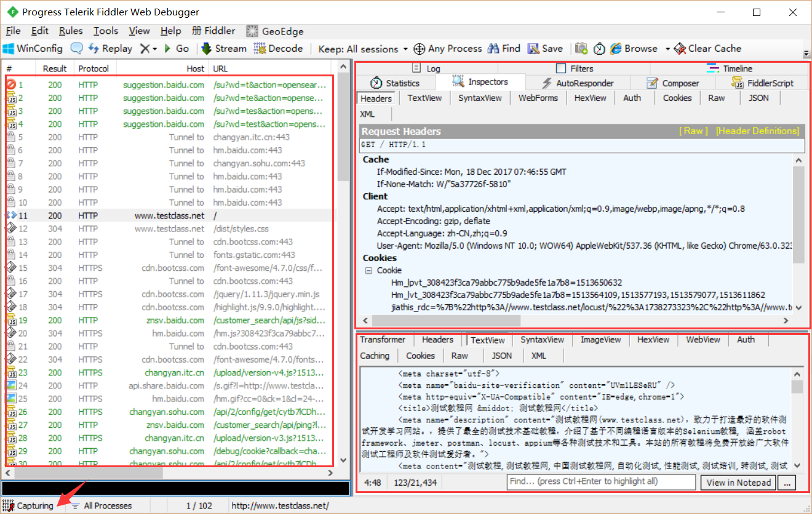Click the [Raw] link in Request Headers
The height and width of the screenshot is (514, 812).
693,131
